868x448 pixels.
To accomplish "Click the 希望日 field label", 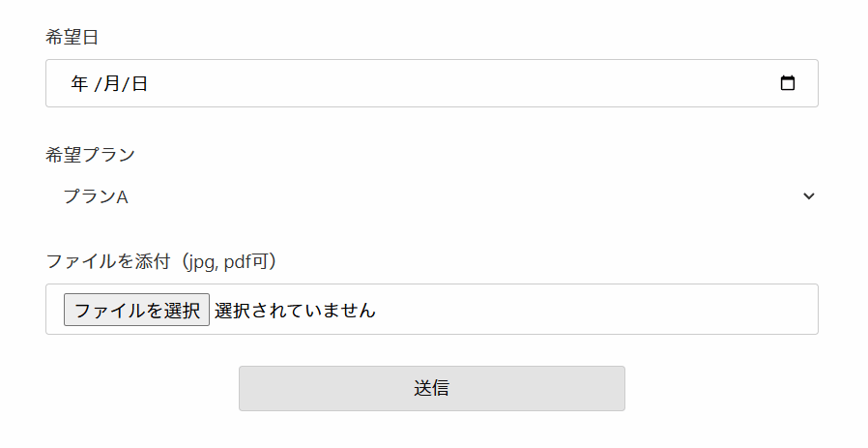I will pyautogui.click(x=72, y=37).
